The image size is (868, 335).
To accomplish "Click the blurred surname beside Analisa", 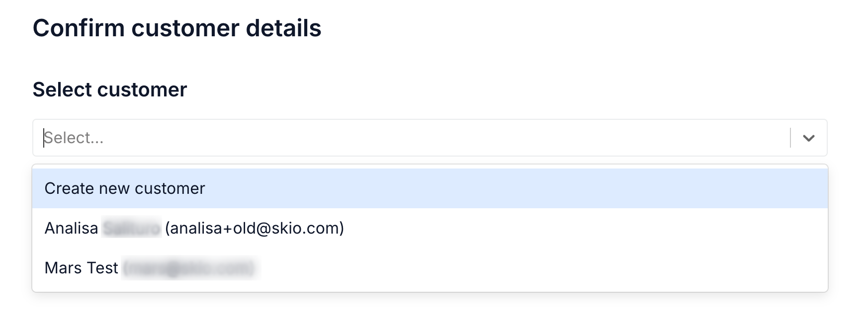I will pyautogui.click(x=131, y=228).
